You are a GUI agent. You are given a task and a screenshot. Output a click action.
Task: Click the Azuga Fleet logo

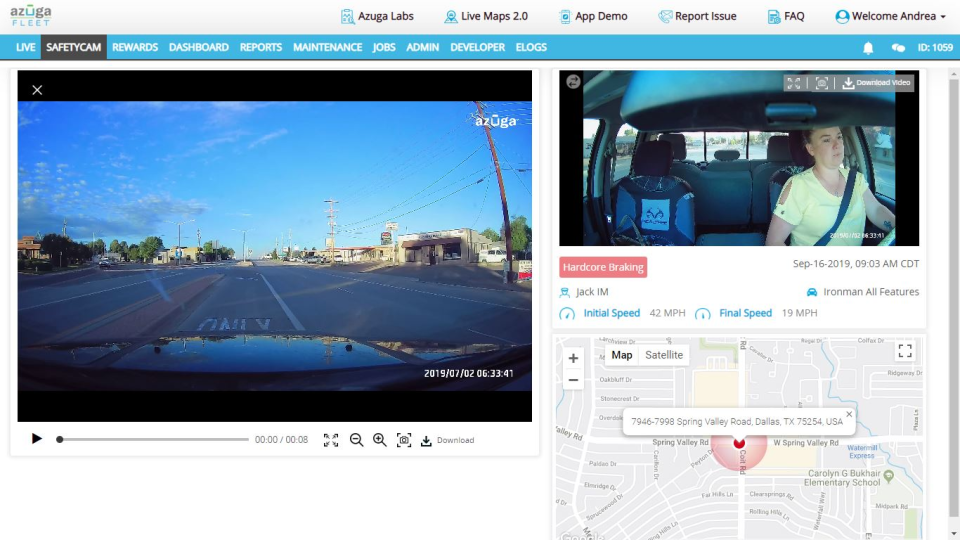click(31, 16)
